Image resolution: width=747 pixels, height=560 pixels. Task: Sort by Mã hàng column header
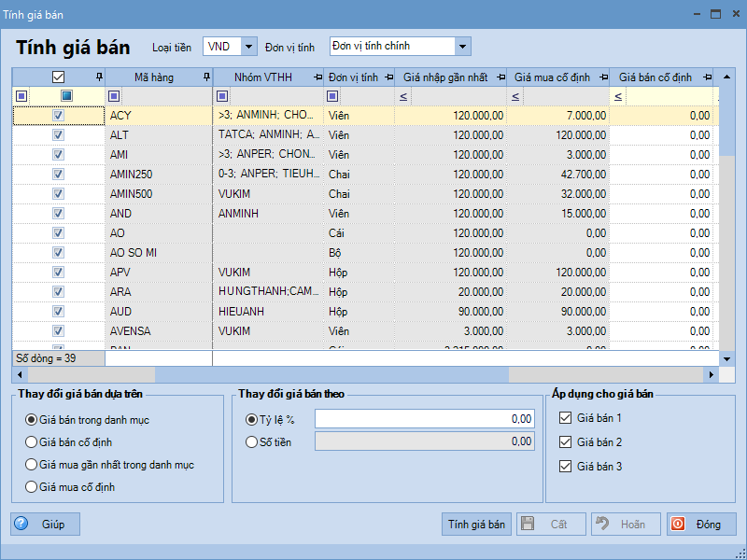click(x=154, y=77)
